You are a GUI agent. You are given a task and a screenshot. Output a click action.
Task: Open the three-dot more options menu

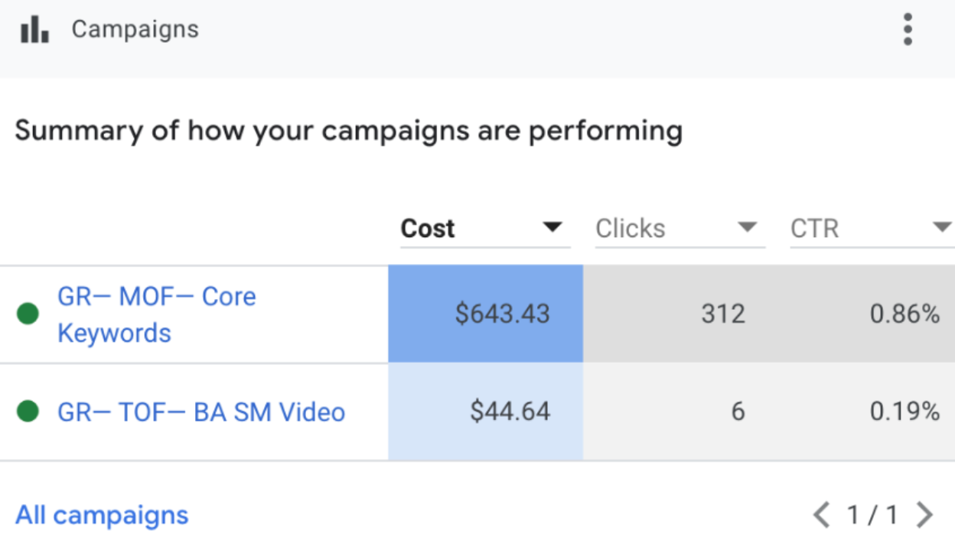(908, 30)
